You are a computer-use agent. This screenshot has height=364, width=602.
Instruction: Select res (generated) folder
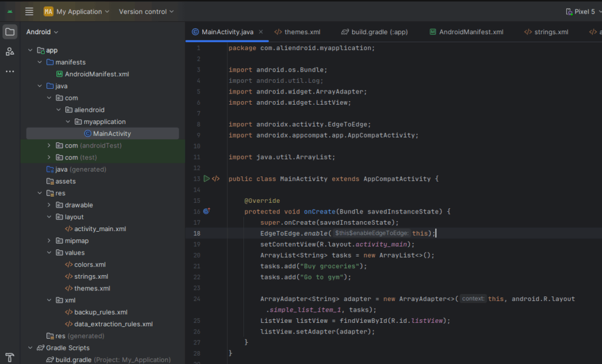[x=75, y=336]
